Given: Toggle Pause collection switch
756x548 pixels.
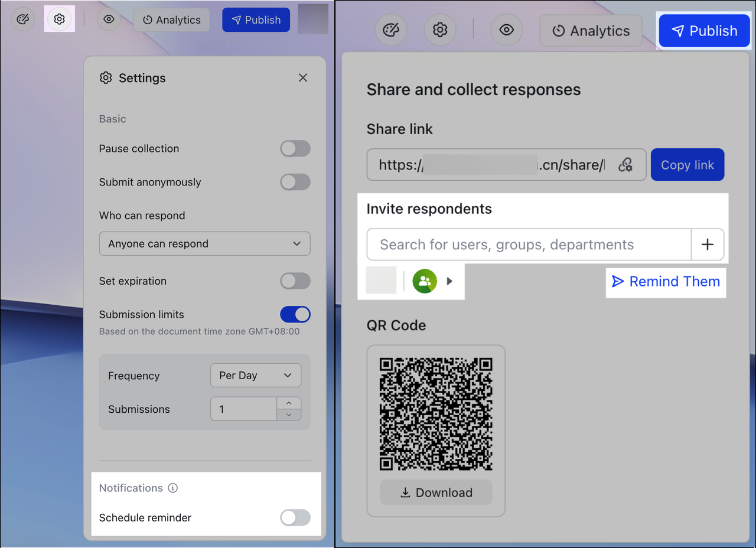Looking at the screenshot, I should 295,149.
